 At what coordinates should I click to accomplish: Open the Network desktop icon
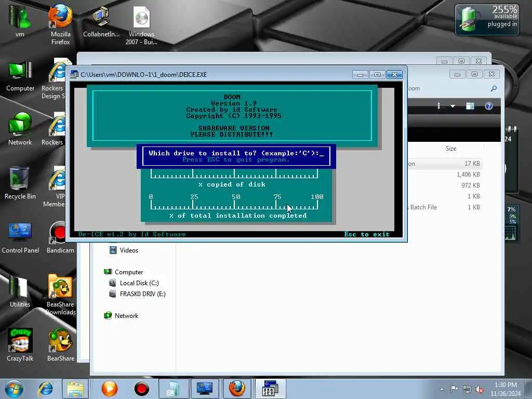click(20, 129)
